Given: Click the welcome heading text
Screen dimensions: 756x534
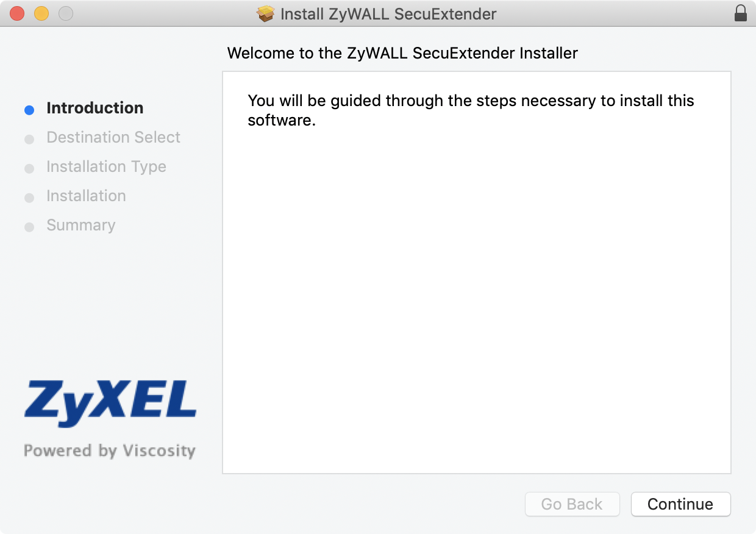Looking at the screenshot, I should pos(402,53).
